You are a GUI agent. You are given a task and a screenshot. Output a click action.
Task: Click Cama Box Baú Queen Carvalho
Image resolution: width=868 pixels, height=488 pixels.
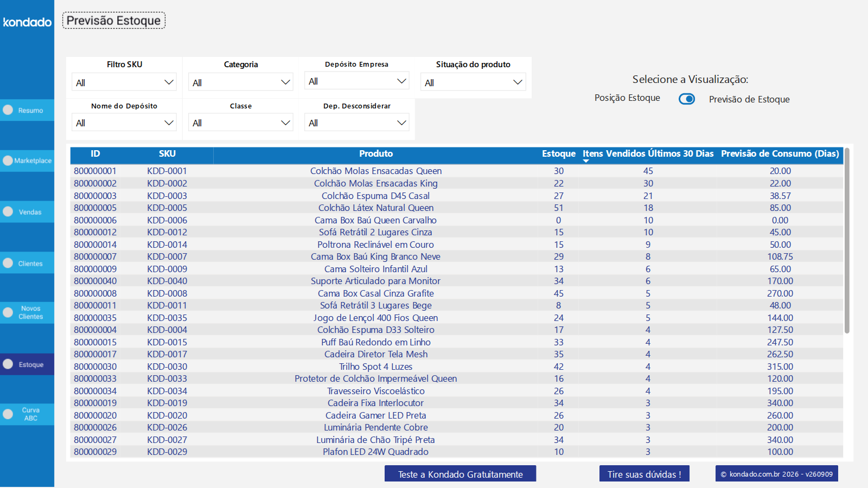[x=376, y=220]
